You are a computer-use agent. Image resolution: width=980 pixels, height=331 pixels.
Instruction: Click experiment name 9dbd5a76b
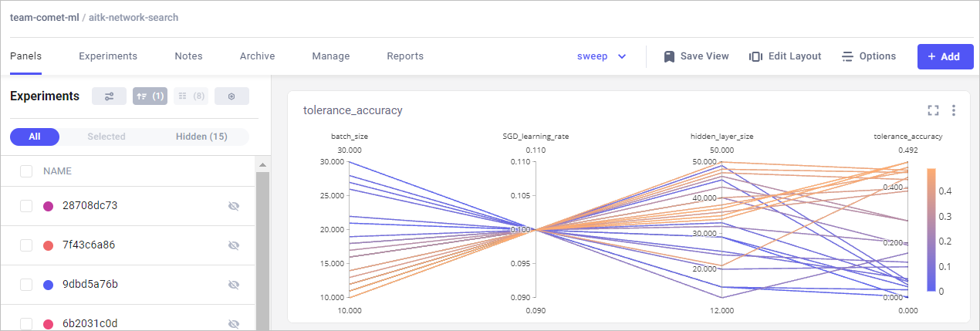90,285
